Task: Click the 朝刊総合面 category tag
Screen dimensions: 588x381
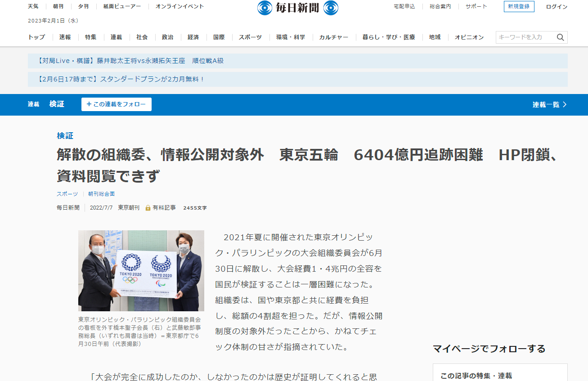Action: pos(101,194)
